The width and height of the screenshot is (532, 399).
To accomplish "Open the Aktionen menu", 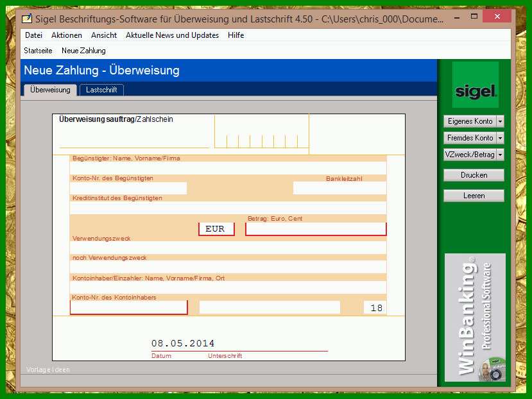I will pos(67,35).
